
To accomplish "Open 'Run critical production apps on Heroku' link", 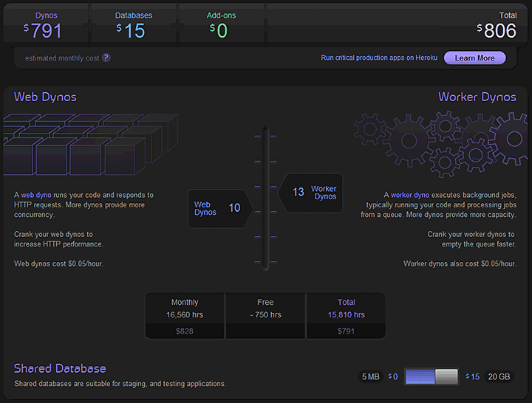I will coord(378,58).
